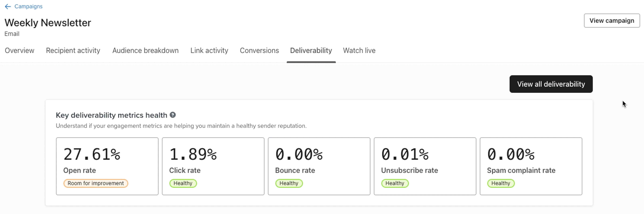This screenshot has height=214, width=644.
Task: Click the Room for improvement badge
Action: tap(96, 183)
